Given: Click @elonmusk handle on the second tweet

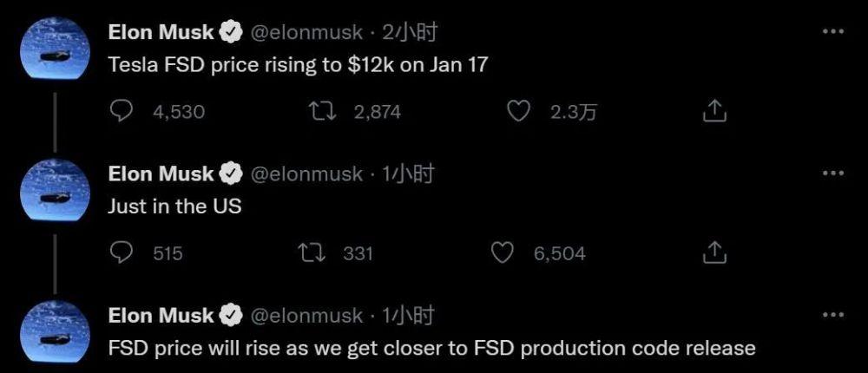Looking at the screenshot, I should pos(306,175).
